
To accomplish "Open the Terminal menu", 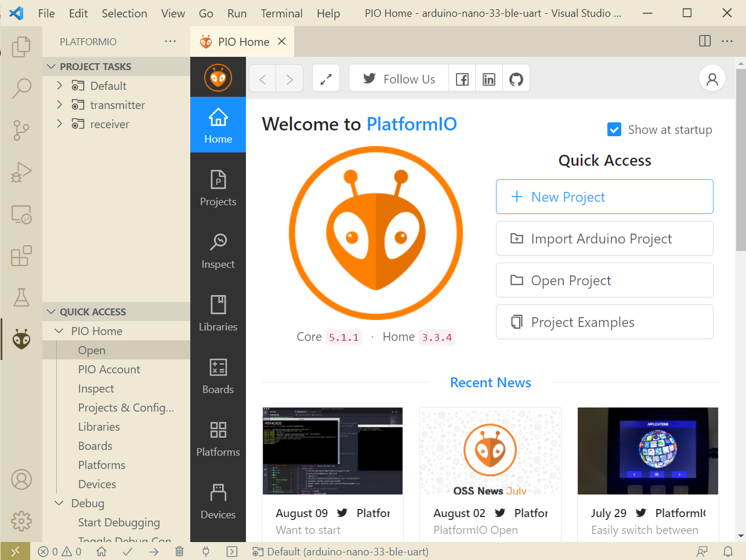I will coord(281,13).
